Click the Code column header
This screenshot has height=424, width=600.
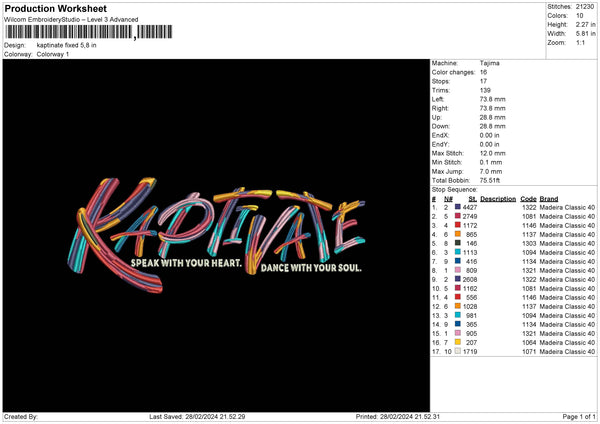click(x=528, y=199)
